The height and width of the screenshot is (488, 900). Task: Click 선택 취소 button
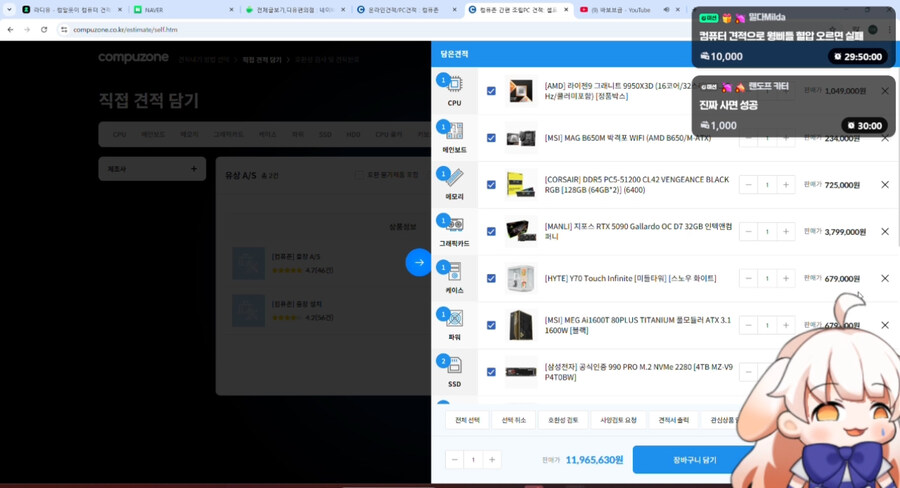coord(514,420)
